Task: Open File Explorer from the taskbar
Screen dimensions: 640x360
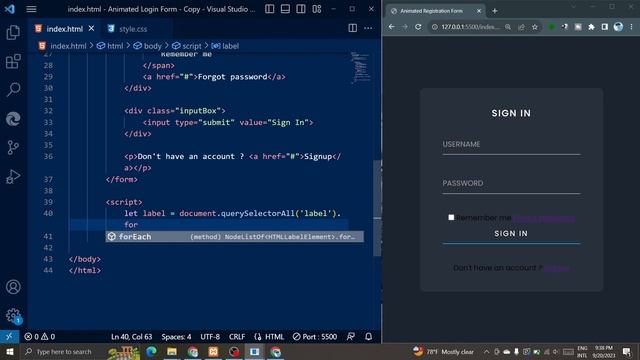Action: pyautogui.click(x=172, y=351)
